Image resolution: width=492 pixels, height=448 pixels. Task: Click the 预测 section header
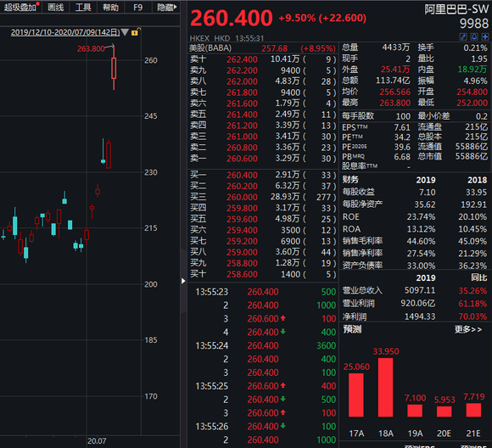(352, 329)
